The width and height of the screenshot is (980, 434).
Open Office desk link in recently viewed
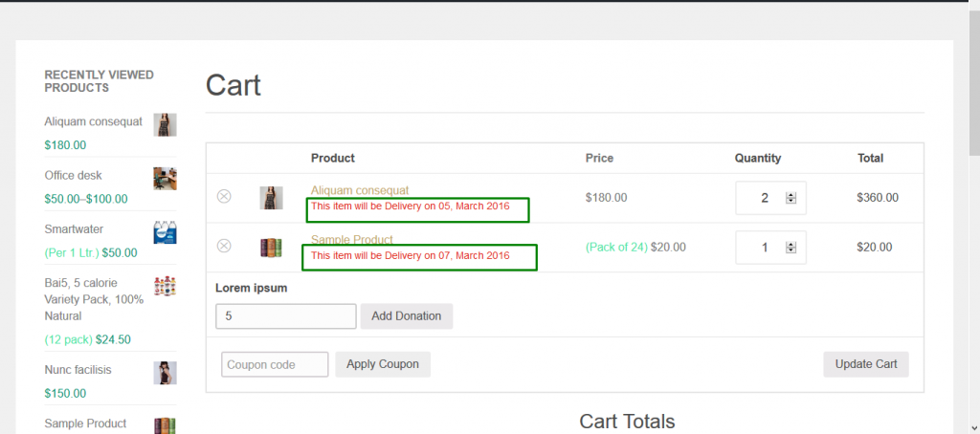(73, 176)
